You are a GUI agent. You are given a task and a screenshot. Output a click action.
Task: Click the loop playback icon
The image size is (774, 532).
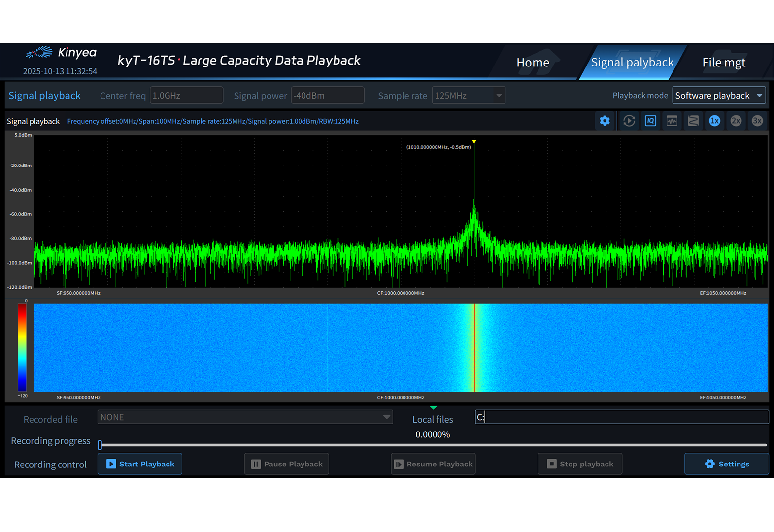tap(629, 121)
